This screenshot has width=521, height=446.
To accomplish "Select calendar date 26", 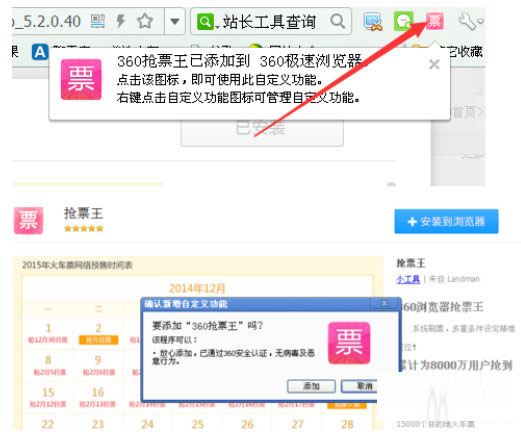I will point(247,424).
